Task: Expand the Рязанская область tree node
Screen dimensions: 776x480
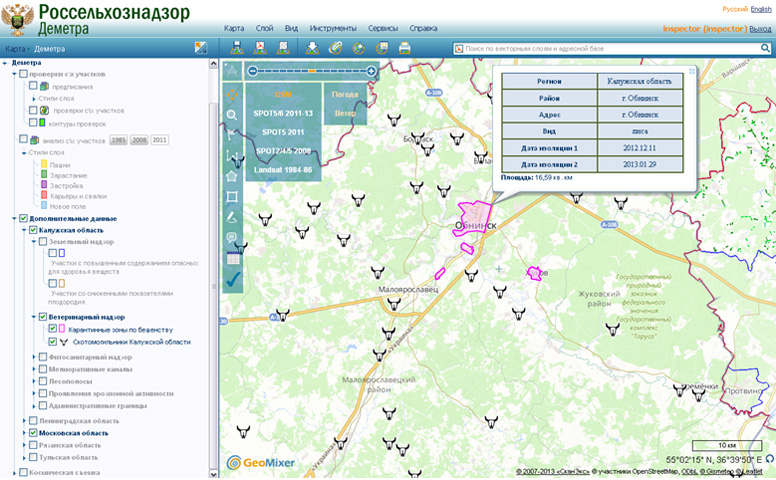Action: point(24,445)
